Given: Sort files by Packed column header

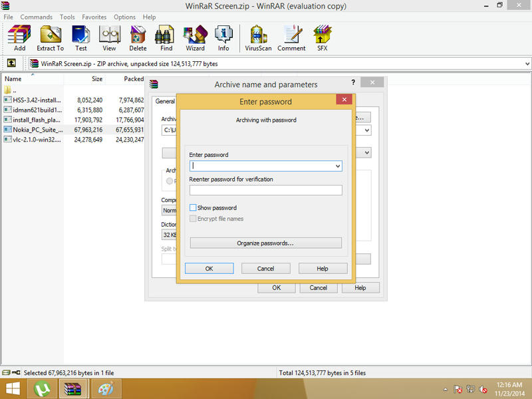Looking at the screenshot, I should (125, 78).
